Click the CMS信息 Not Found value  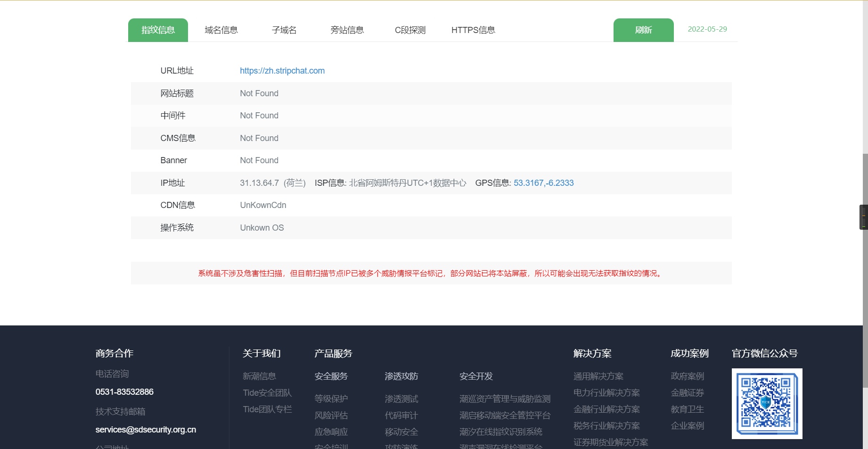click(x=259, y=138)
